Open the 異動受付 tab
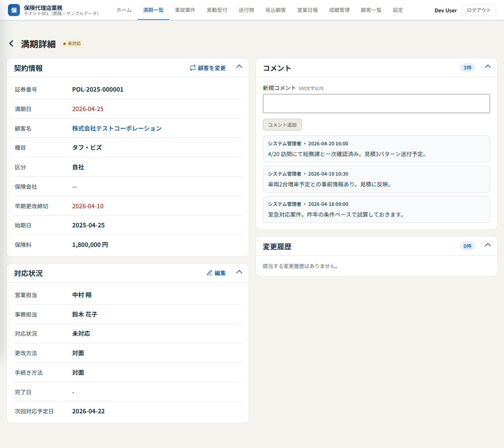This screenshot has width=504, height=448. pyautogui.click(x=217, y=10)
